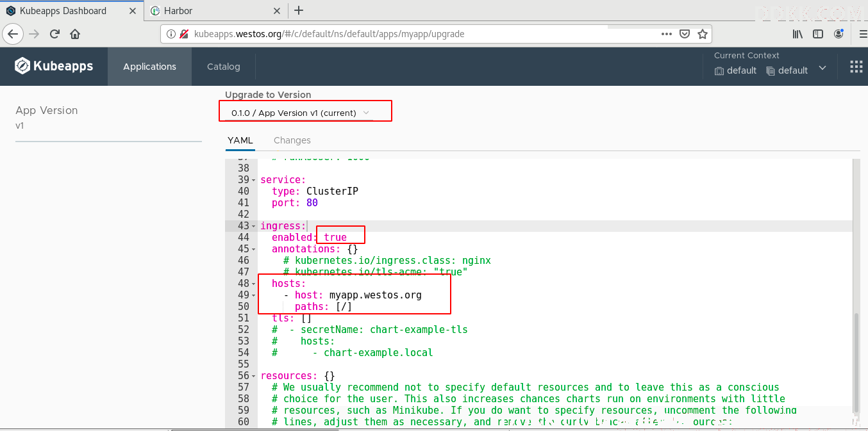
Task: Go to the browser Home page
Action: 75,34
